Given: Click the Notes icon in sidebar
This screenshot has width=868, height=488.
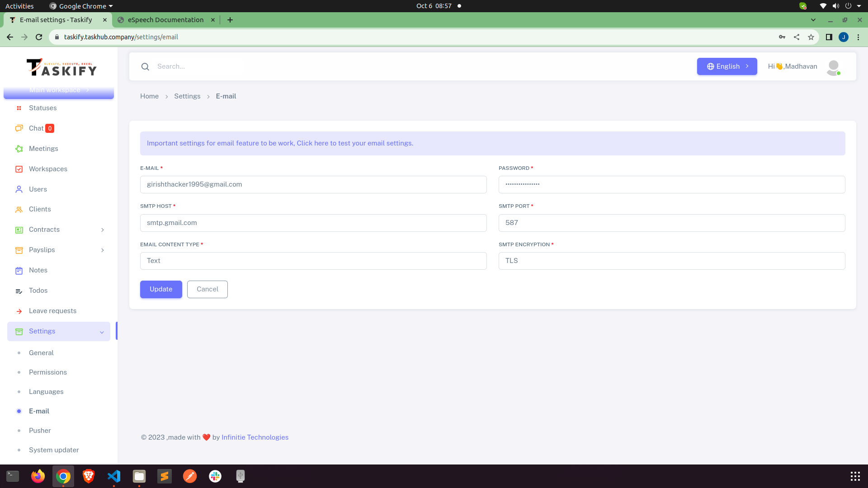Looking at the screenshot, I should pos(19,270).
